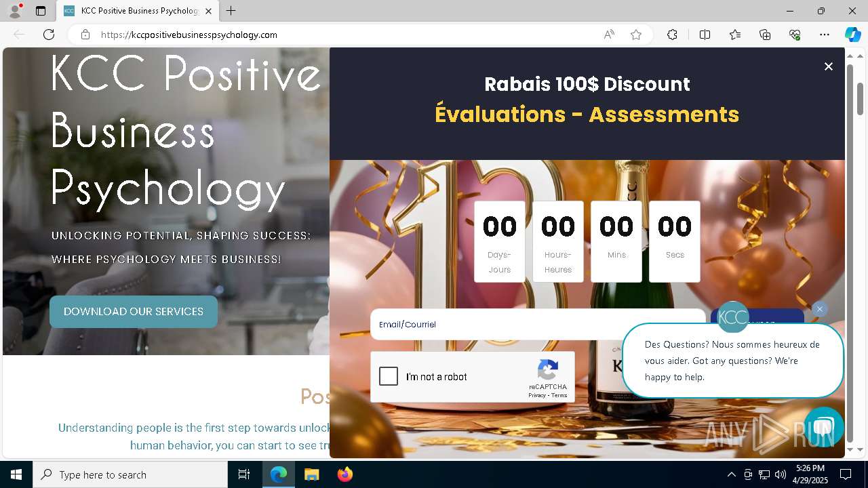Open browser Extensions menu
The image size is (868, 488).
tap(672, 35)
